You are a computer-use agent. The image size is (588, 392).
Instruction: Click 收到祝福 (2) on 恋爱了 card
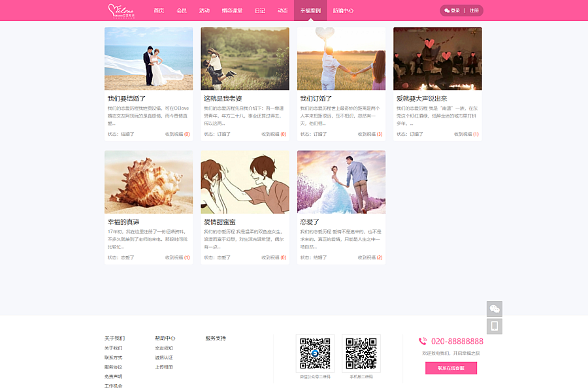click(370, 257)
